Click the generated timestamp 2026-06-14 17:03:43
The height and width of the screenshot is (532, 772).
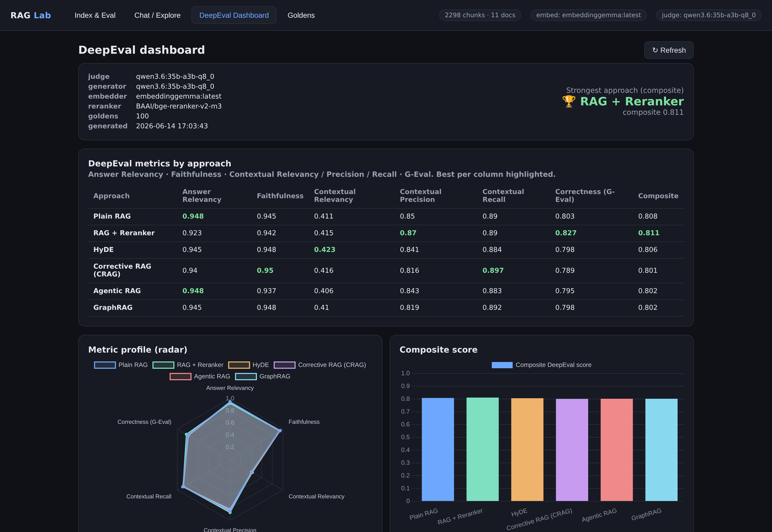(172, 126)
